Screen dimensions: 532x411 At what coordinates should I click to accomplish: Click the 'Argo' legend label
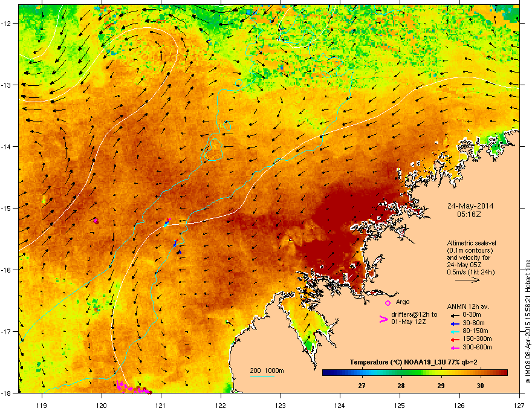coord(403,302)
